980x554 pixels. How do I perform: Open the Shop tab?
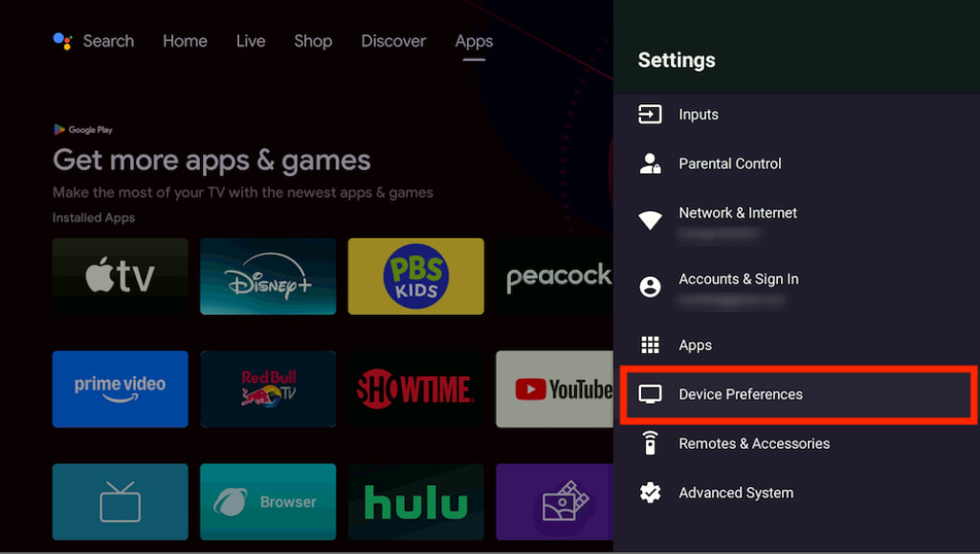tap(313, 41)
